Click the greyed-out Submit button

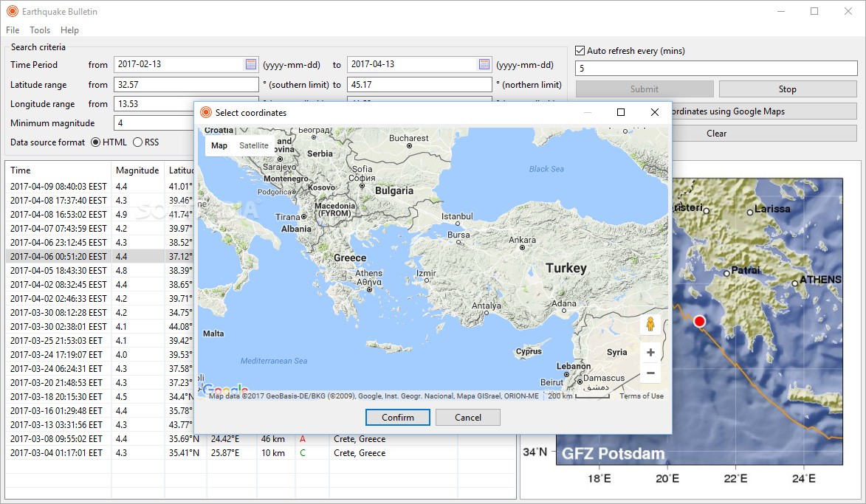tap(645, 89)
